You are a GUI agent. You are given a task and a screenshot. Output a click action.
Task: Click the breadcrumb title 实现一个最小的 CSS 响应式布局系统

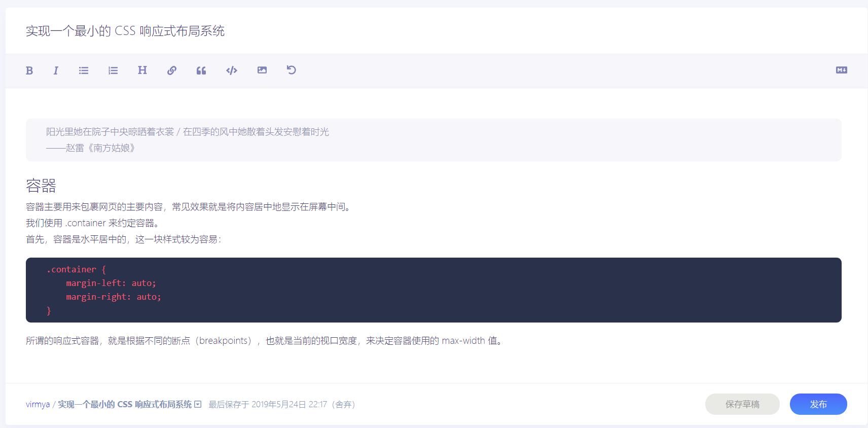coord(125,404)
